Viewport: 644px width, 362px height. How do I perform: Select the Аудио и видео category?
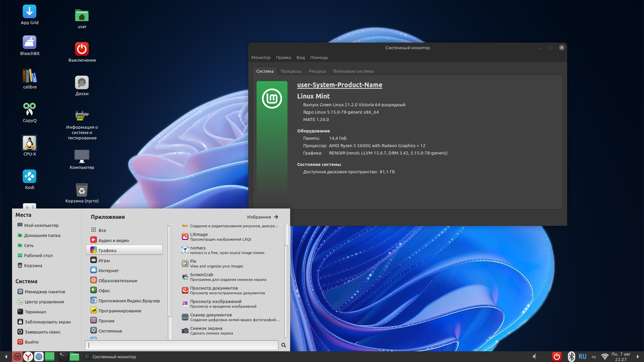coord(124,240)
